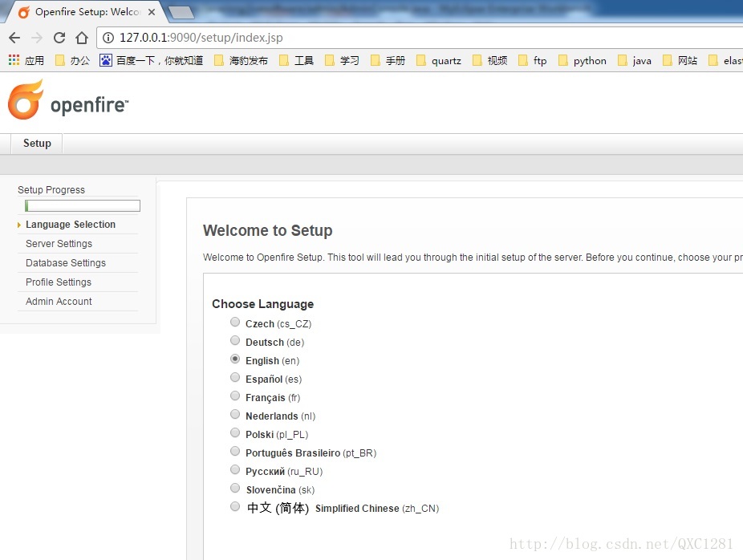The image size is (743, 560).
Task: Open the Apps grid shortcut in bookmarks bar
Action: pyautogui.click(x=26, y=60)
